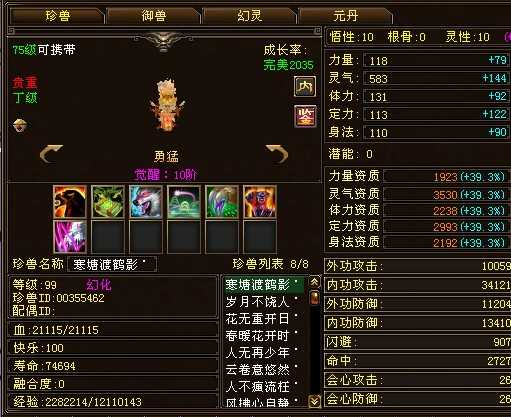Screen dimensions: 511x417
Task: Open the 御兽 tab
Action: 154,16
